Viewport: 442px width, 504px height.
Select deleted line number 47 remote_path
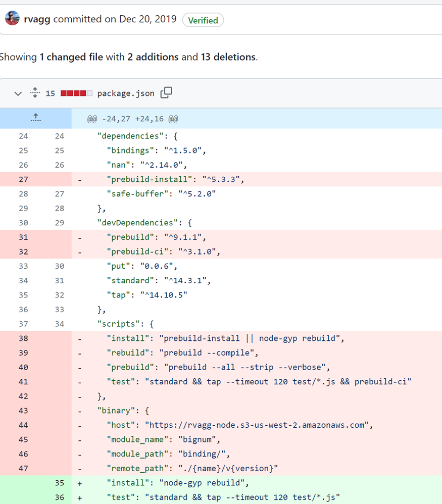23,468
